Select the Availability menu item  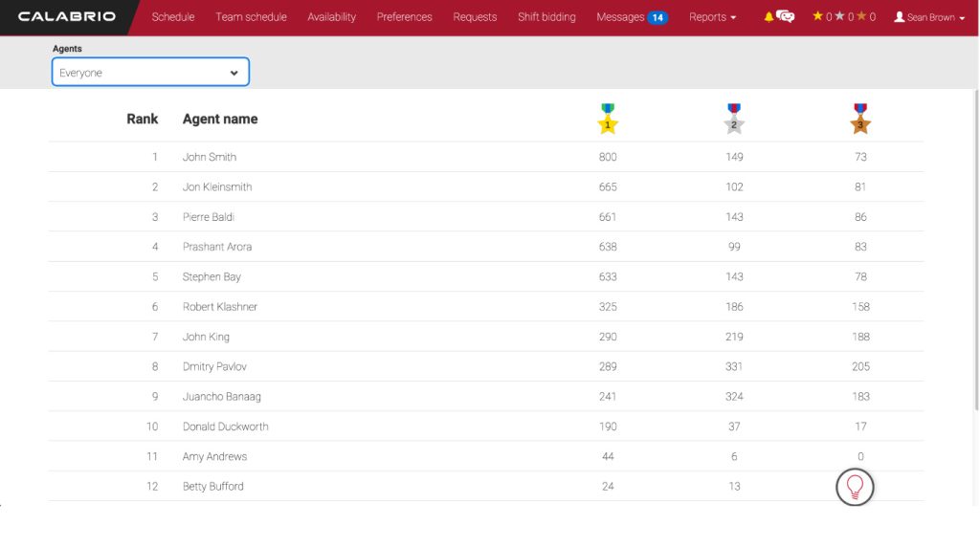coord(331,17)
